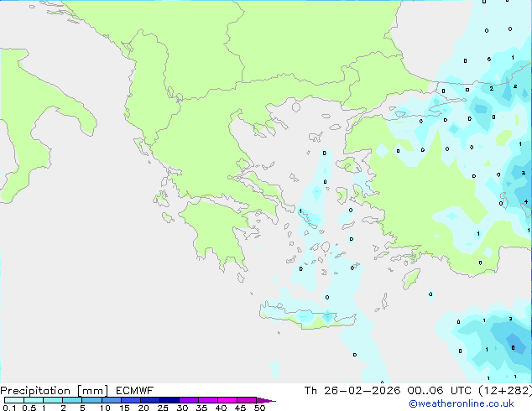Select the 25–30 mm navy legend swatch

tap(170, 400)
